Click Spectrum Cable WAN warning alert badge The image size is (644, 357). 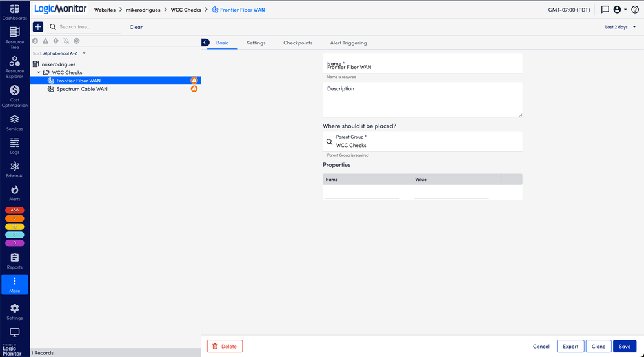[194, 89]
